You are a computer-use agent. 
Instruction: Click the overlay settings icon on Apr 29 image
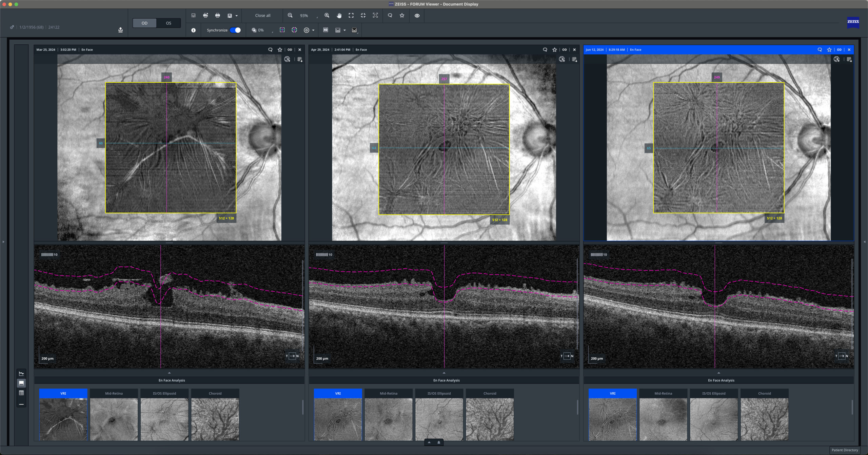click(562, 59)
